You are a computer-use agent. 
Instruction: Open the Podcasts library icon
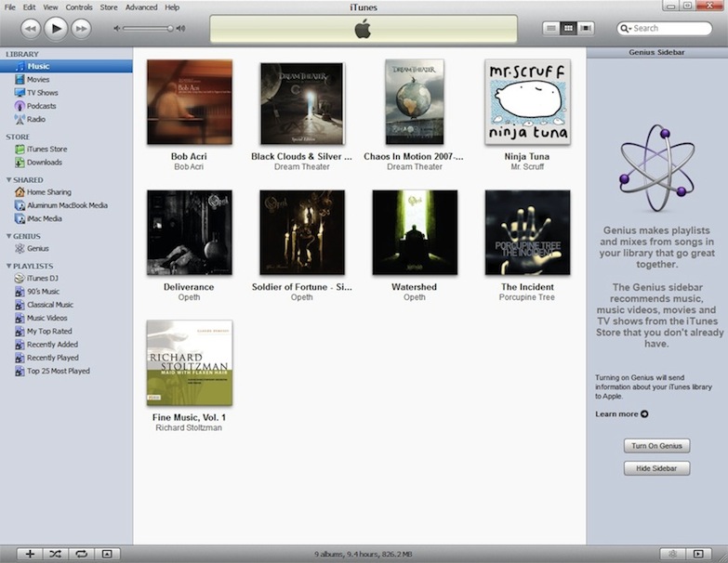point(20,106)
